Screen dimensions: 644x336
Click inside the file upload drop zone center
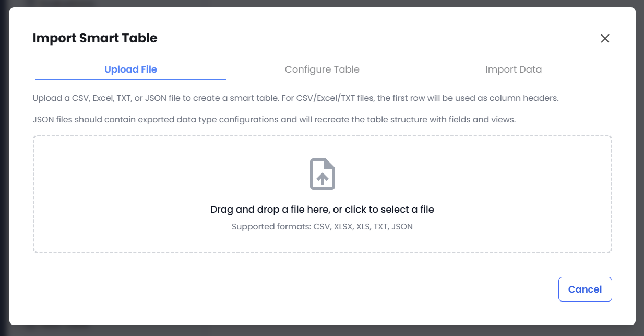[323, 193]
